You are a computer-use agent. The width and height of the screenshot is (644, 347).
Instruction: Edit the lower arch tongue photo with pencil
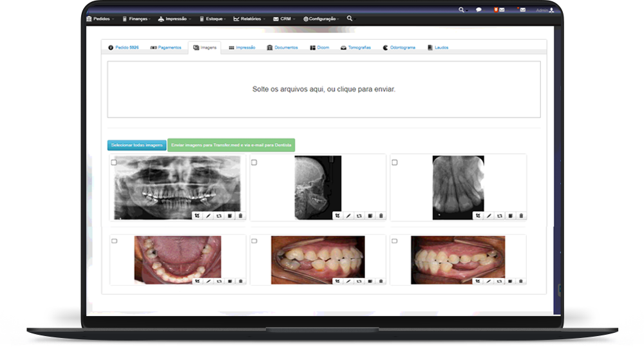click(x=208, y=281)
